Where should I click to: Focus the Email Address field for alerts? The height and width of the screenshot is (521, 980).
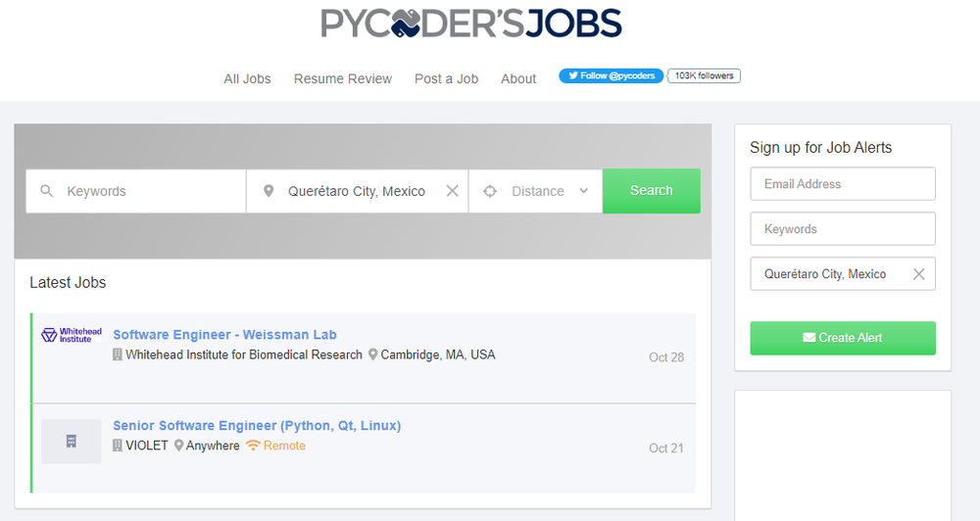[843, 184]
